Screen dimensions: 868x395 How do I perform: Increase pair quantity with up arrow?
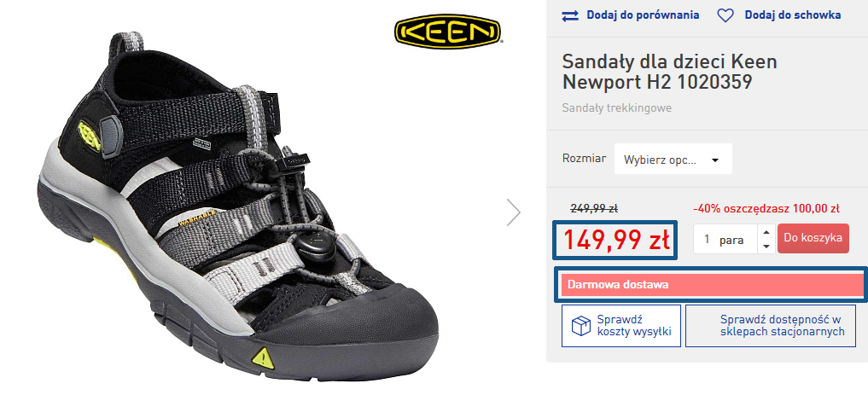point(766,232)
